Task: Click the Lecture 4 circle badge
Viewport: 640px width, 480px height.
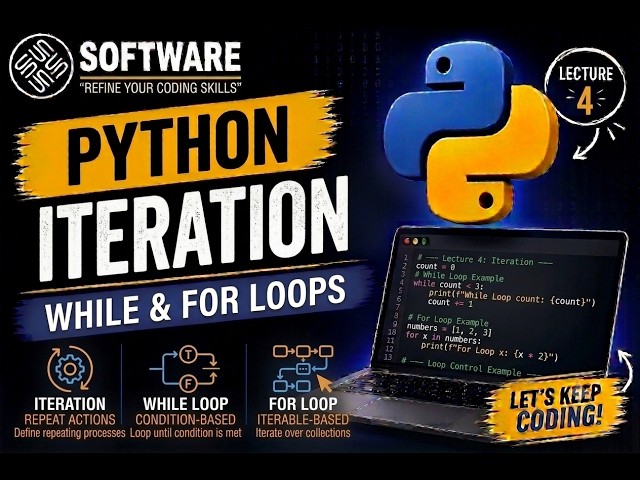Action: tap(585, 87)
